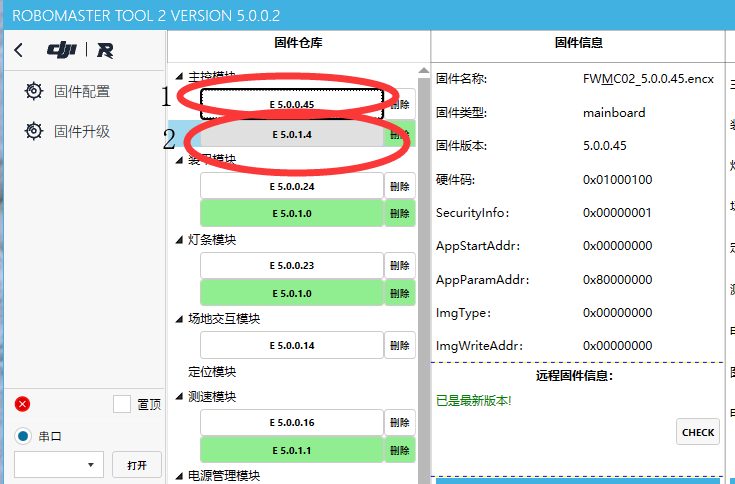
Task: Click the SecurityInfo value 0x00000001
Action: (x=617, y=213)
